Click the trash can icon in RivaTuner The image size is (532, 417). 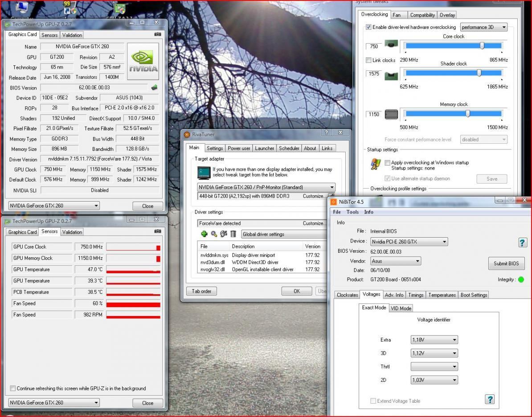(x=233, y=234)
